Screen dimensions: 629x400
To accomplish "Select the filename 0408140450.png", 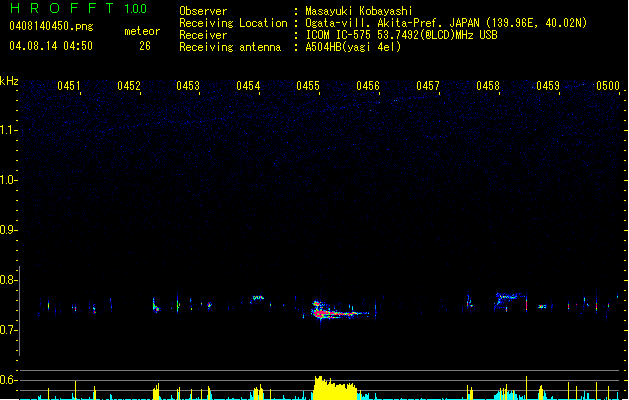I will [x=51, y=27].
